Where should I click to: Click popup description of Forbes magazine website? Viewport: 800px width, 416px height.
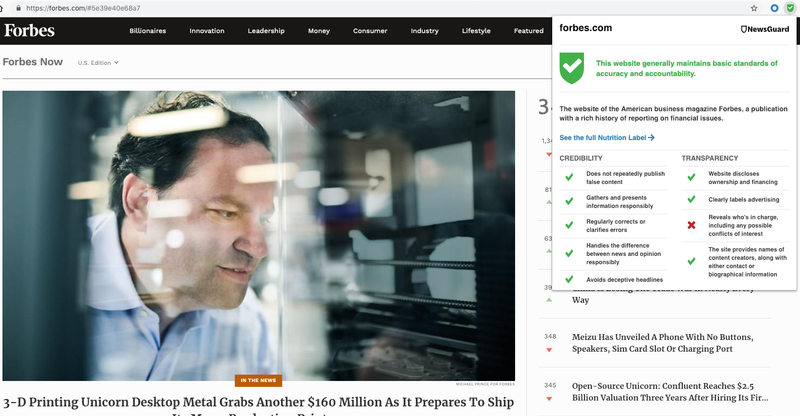[x=673, y=113]
